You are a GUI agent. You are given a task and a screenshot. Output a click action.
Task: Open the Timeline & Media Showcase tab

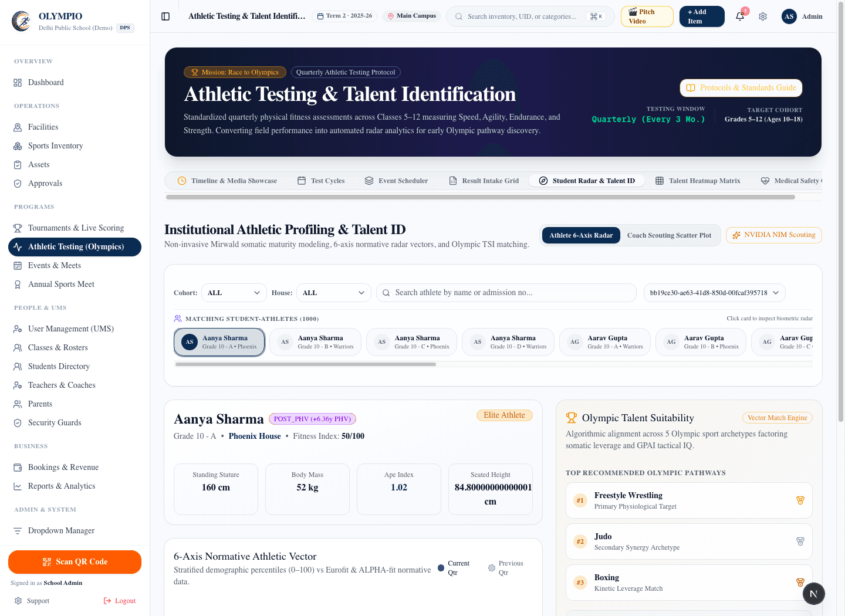coord(227,181)
